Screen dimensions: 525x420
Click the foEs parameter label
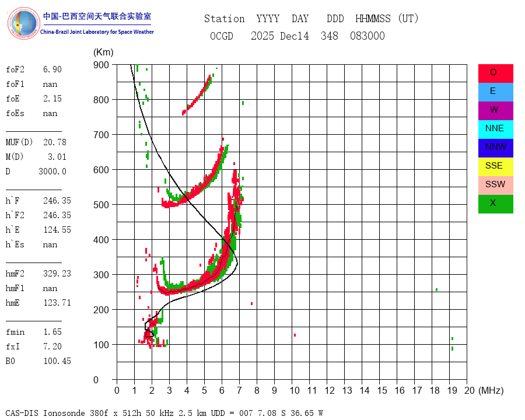(x=15, y=113)
